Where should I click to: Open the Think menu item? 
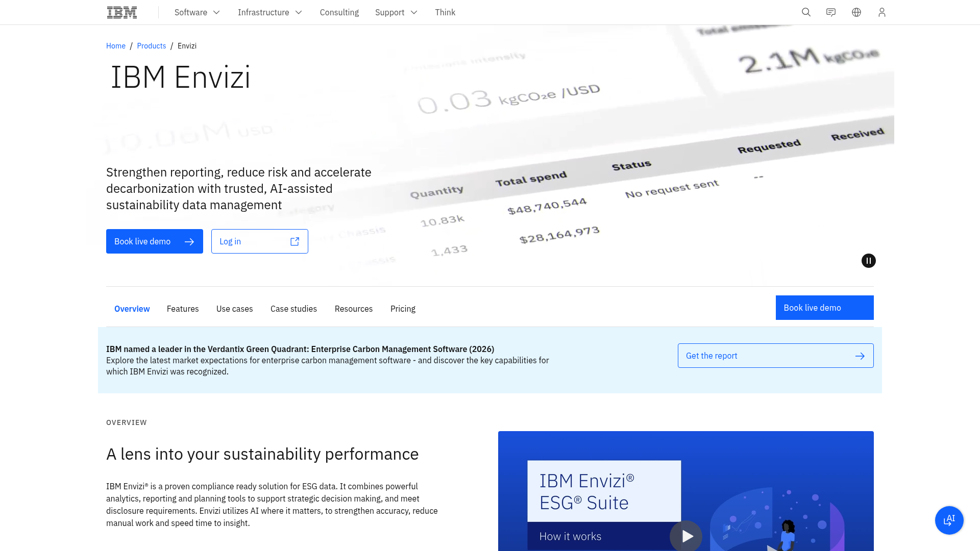[445, 12]
